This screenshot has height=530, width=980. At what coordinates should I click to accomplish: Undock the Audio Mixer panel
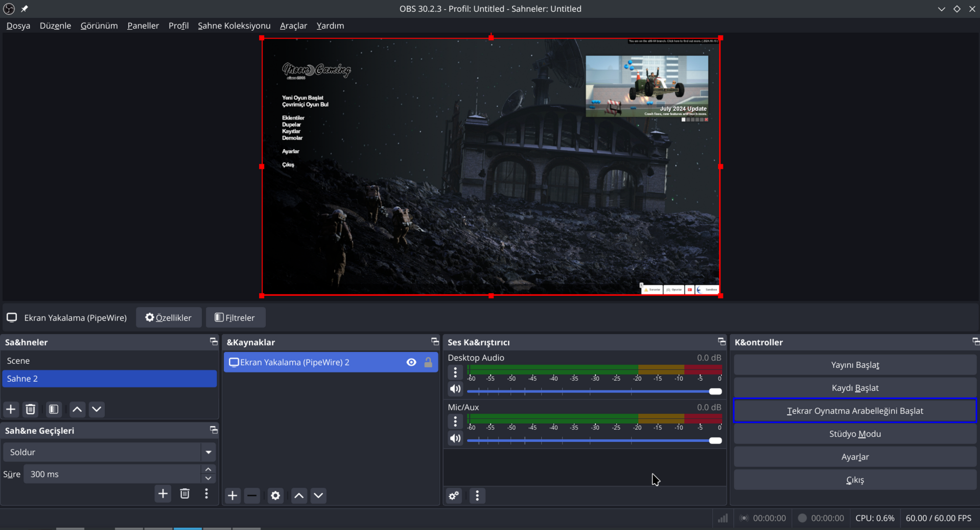point(721,342)
